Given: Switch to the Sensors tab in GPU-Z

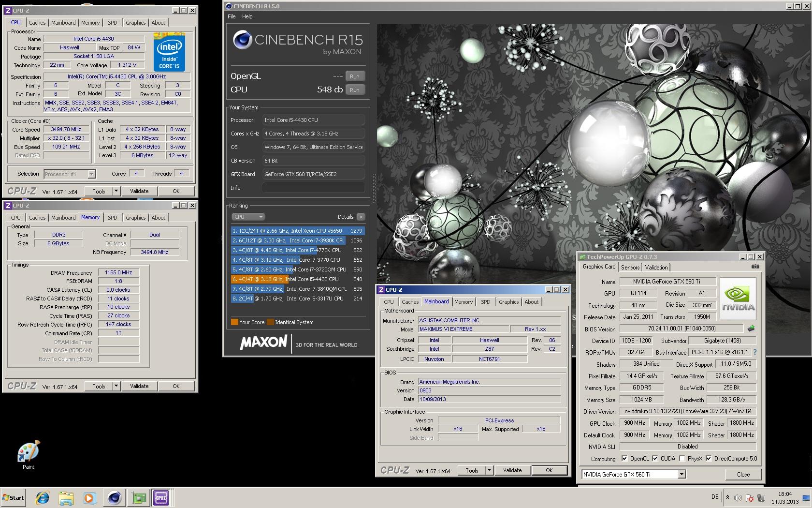Looking at the screenshot, I should [630, 268].
